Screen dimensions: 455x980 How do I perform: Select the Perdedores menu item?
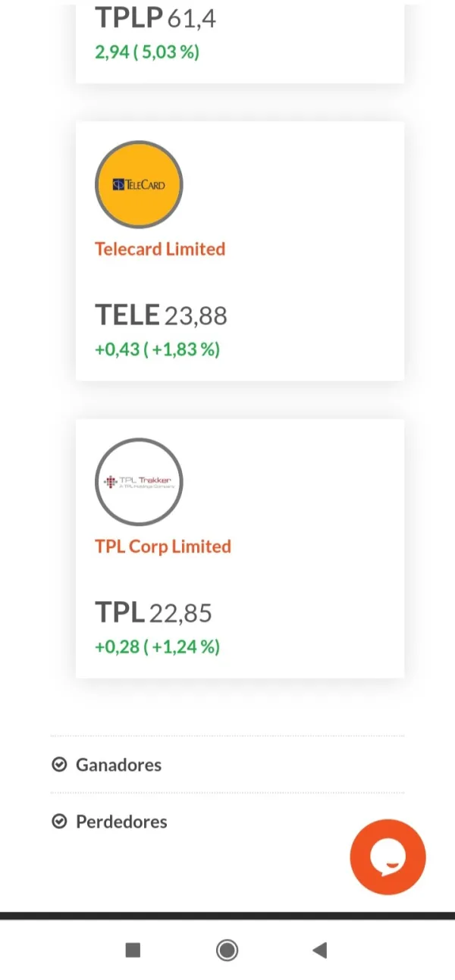click(x=121, y=822)
